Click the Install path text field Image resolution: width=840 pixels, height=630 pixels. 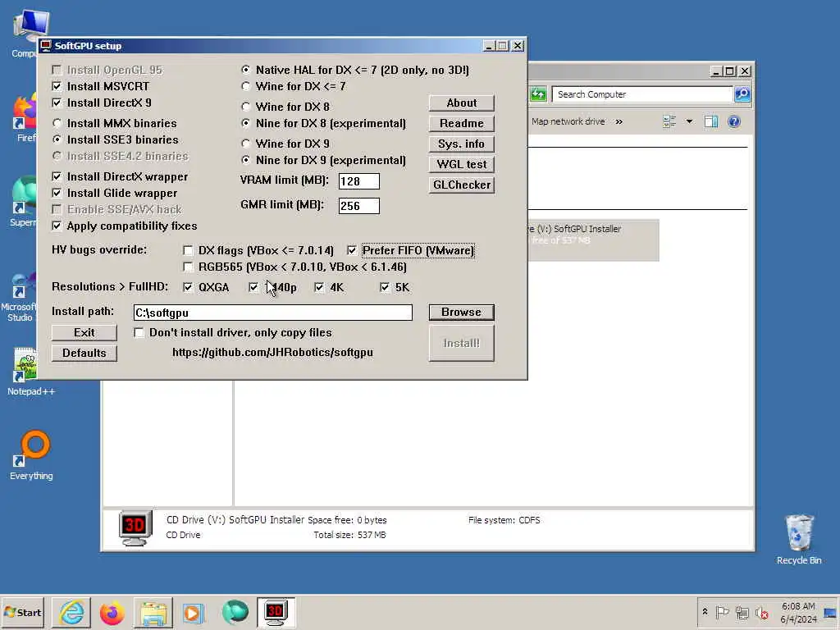coord(272,313)
